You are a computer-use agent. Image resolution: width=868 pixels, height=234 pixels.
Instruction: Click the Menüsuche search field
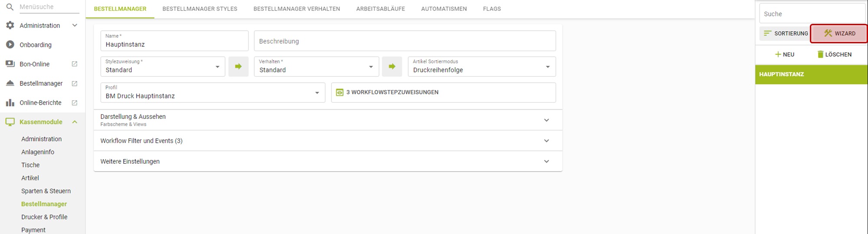pyautogui.click(x=49, y=7)
